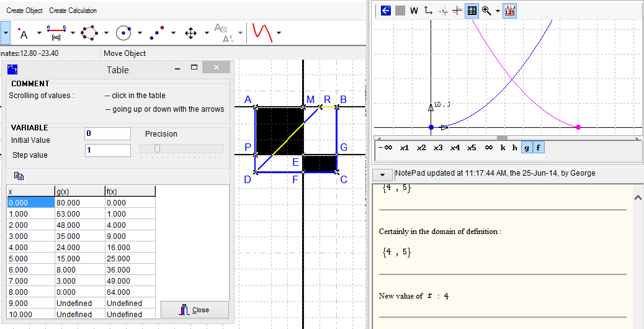Click the gray square in graph toolbar
This screenshot has width=644, height=329.
(400, 11)
